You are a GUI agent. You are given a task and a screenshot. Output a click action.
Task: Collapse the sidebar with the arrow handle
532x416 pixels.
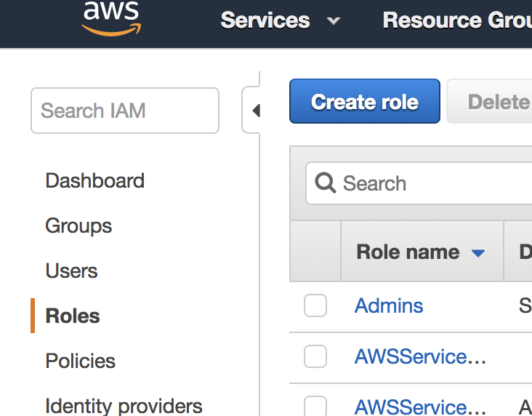(x=255, y=111)
